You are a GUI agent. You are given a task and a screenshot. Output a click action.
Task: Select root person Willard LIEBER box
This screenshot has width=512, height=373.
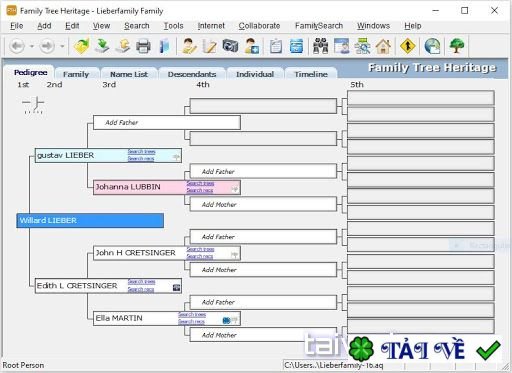coord(90,221)
